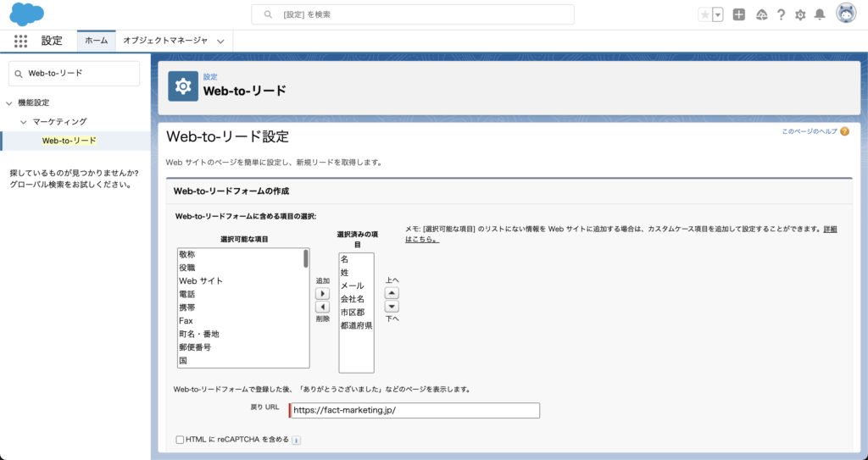The width and height of the screenshot is (868, 460).
Task: Open the このページのヘルプ link
Action: click(x=810, y=132)
